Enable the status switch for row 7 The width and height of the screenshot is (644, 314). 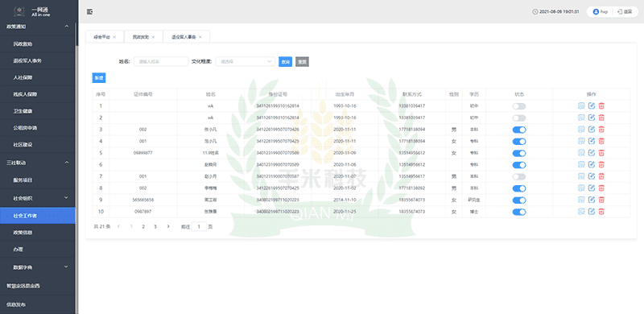click(x=519, y=176)
